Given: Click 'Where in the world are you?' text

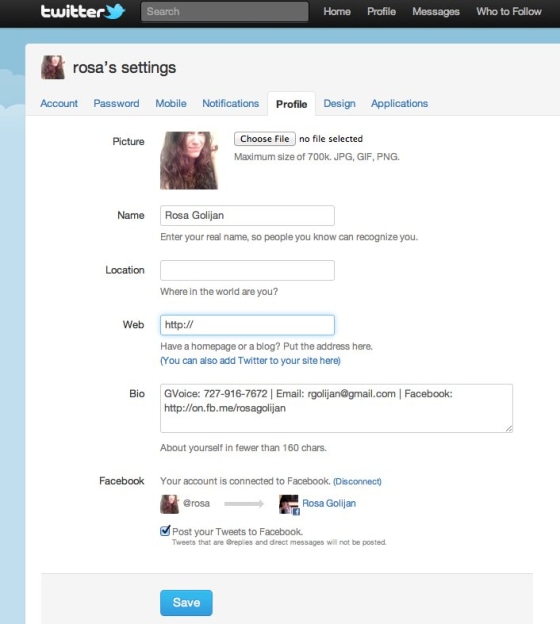Looking at the screenshot, I should [x=219, y=292].
